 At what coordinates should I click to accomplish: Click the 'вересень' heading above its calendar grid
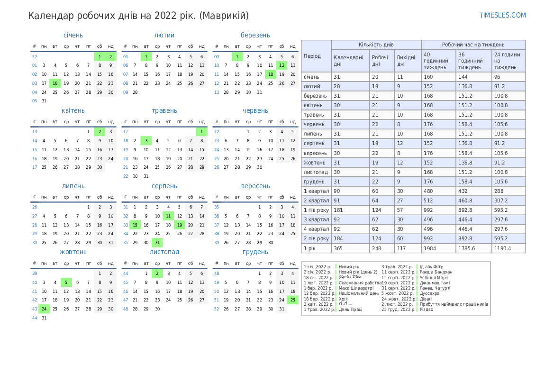pos(255,186)
